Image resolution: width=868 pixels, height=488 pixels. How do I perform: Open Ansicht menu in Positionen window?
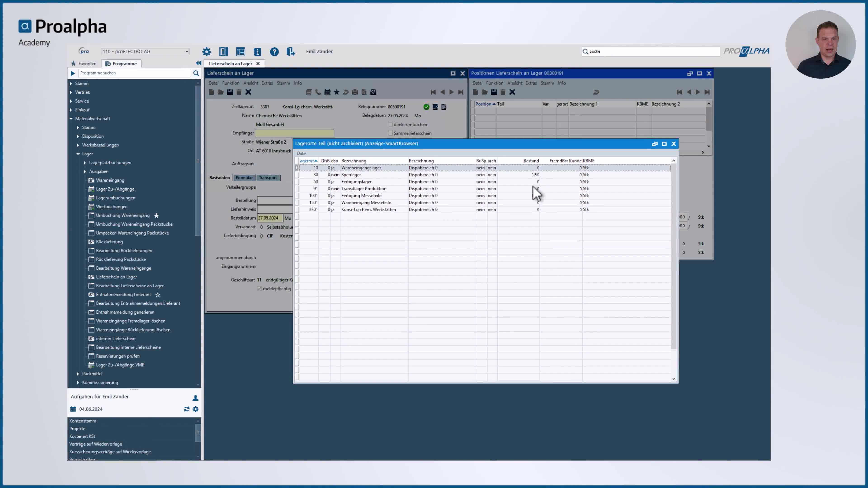click(x=514, y=83)
